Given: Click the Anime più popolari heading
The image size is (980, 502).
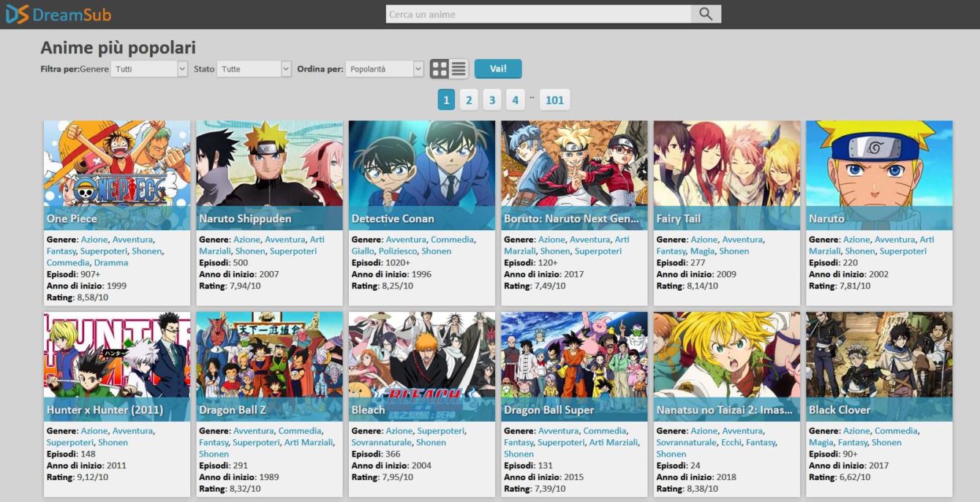Looking at the screenshot, I should (118, 47).
